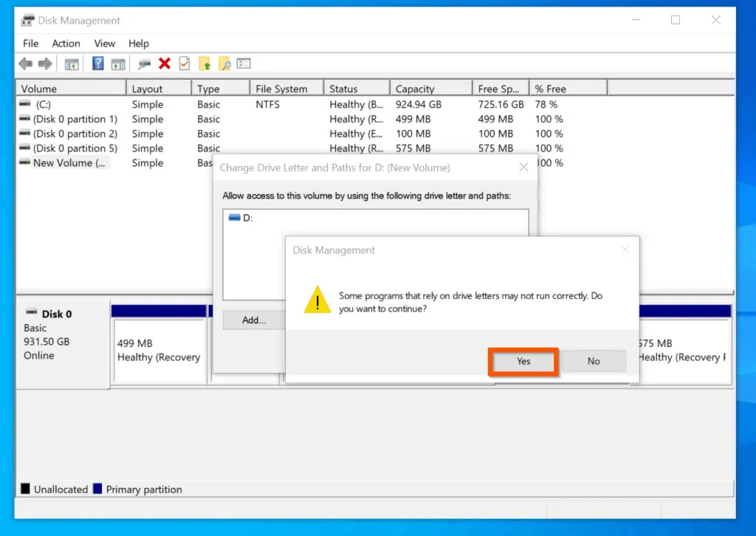Click the properties checkmark page toolbar icon
The image size is (756, 536).
click(x=185, y=64)
